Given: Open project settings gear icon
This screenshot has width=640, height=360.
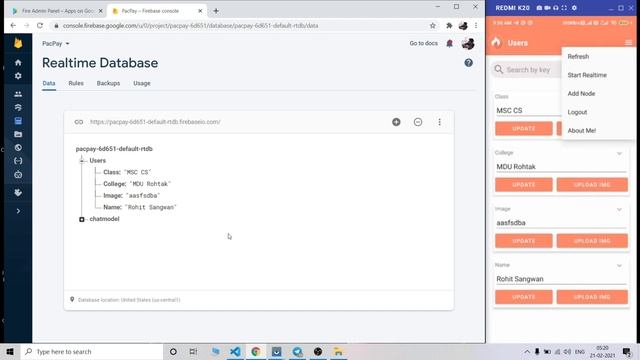Looking at the screenshot, I should click(18, 76).
